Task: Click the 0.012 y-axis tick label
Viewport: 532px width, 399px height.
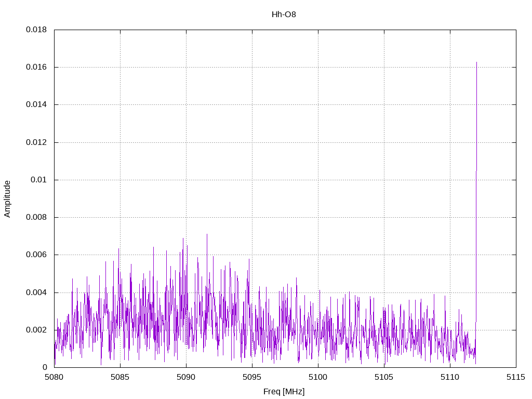Action: coord(36,142)
